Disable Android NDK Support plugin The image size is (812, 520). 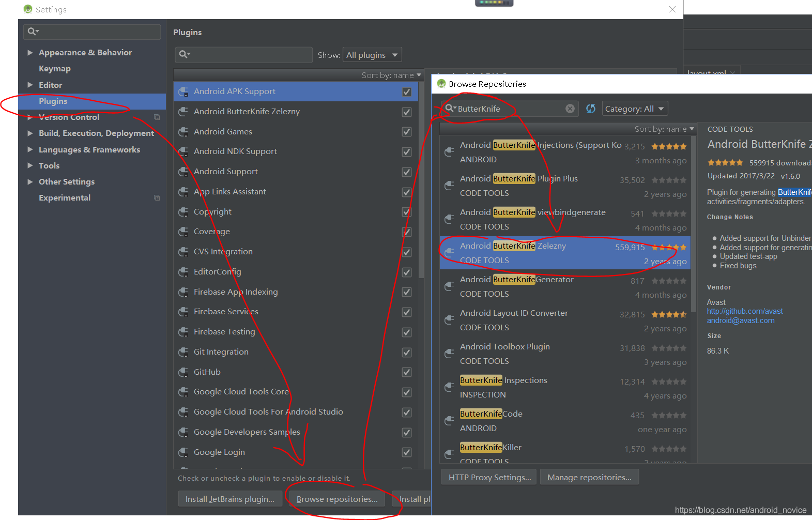407,152
